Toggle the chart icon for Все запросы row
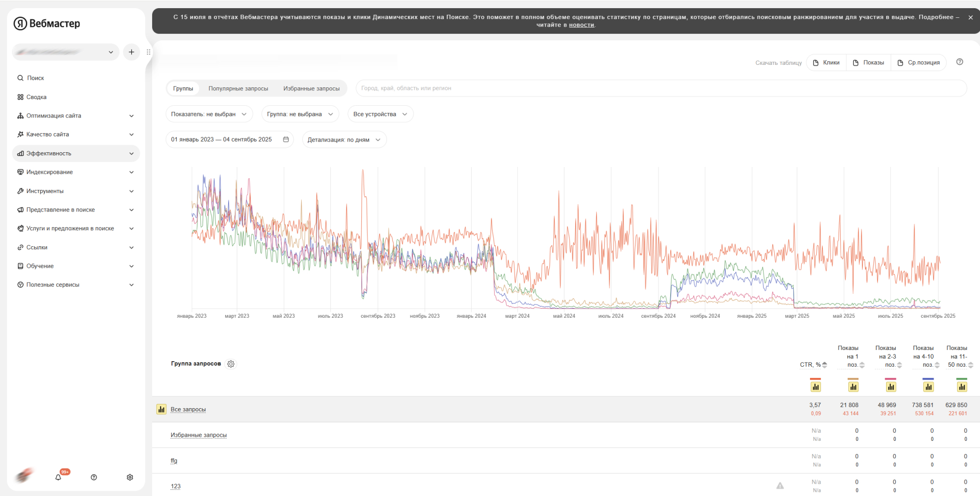 161,409
